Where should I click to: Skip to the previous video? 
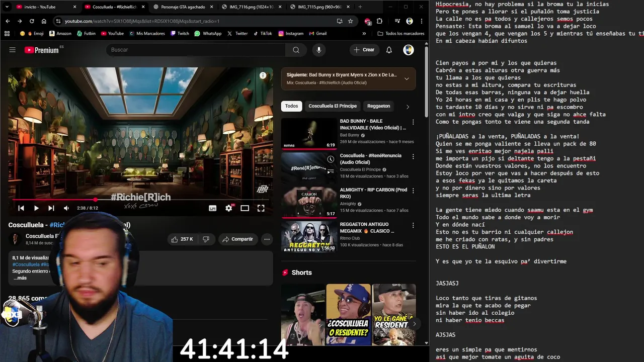[x=21, y=208]
